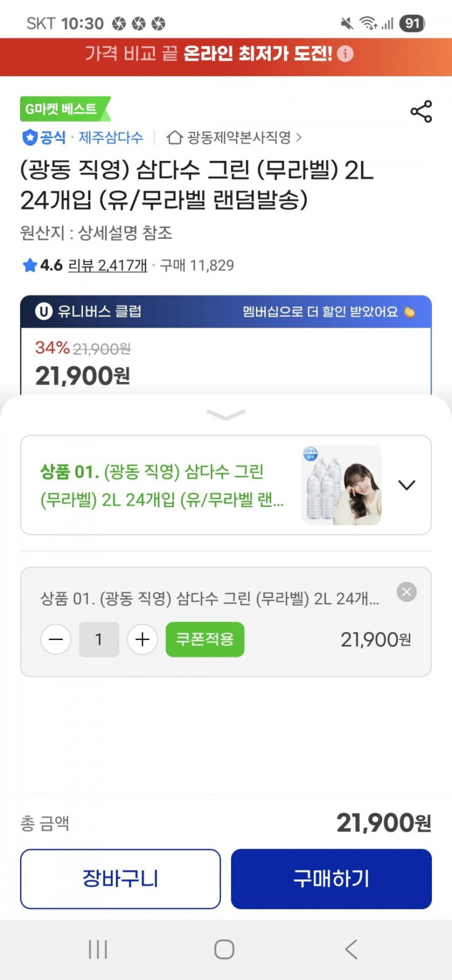The image size is (452, 980).
Task: Tap the quantity input field
Action: click(x=99, y=640)
